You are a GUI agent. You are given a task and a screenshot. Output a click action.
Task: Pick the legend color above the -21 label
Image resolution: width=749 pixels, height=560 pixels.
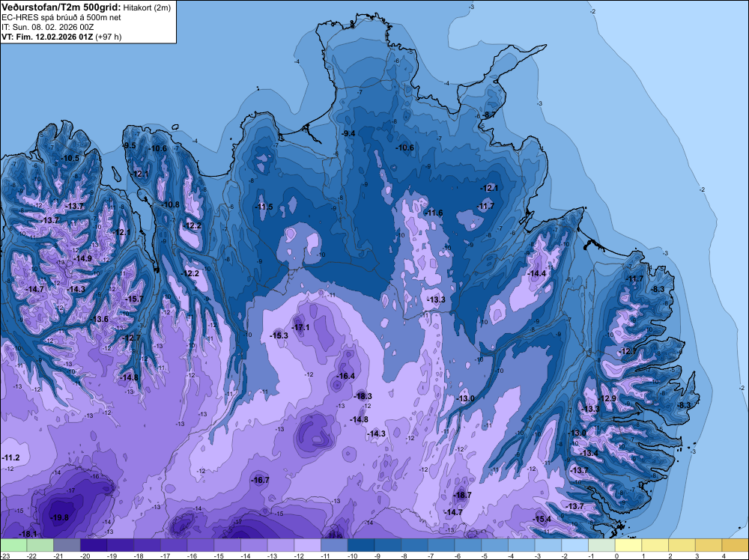click(x=67, y=545)
